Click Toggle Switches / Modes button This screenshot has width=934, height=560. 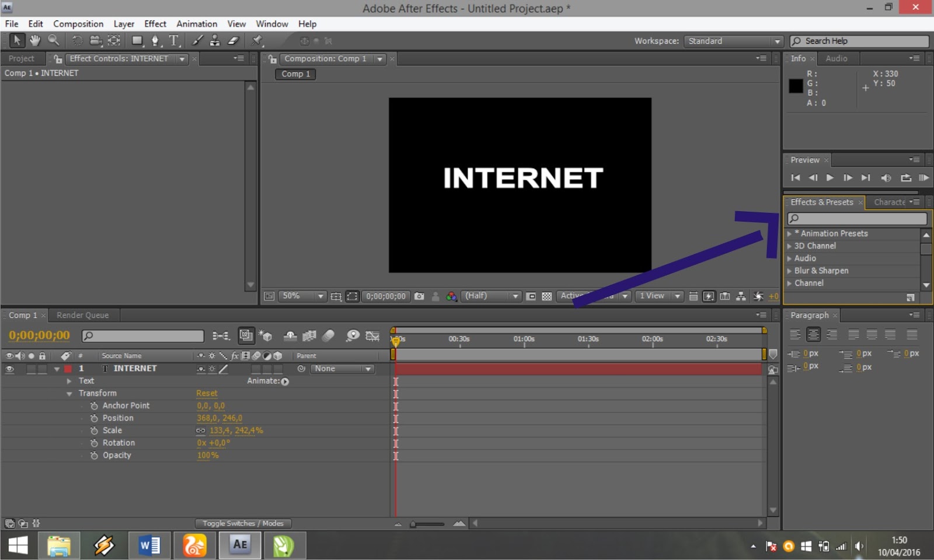(243, 523)
